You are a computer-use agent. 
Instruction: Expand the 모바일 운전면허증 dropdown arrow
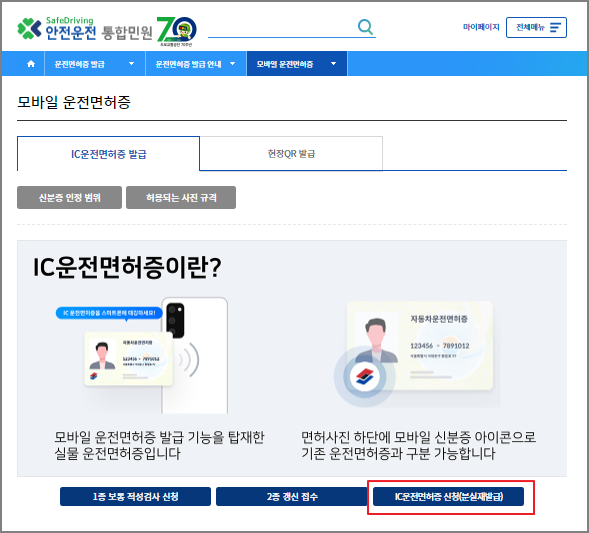(334, 64)
